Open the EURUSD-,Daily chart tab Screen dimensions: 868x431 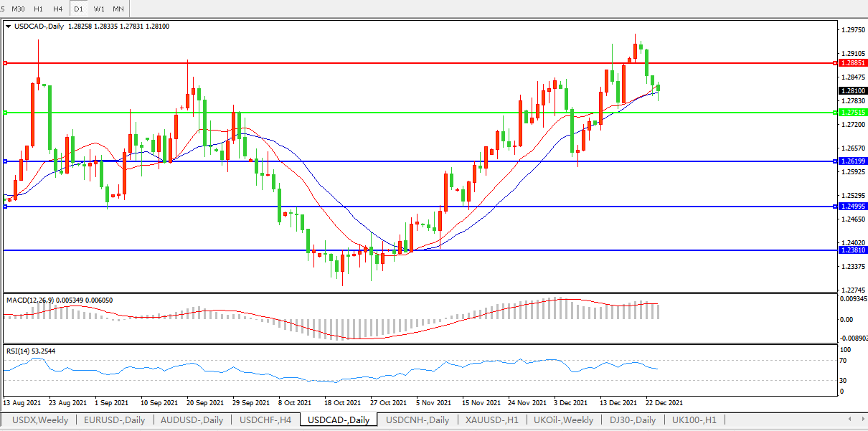[115, 420]
